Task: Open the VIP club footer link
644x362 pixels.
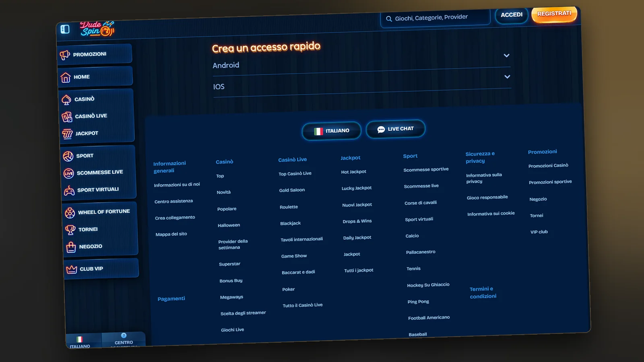Action: [539, 232]
